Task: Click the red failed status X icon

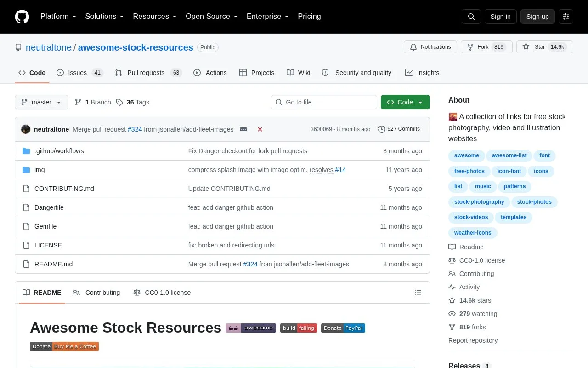Action: [260, 129]
